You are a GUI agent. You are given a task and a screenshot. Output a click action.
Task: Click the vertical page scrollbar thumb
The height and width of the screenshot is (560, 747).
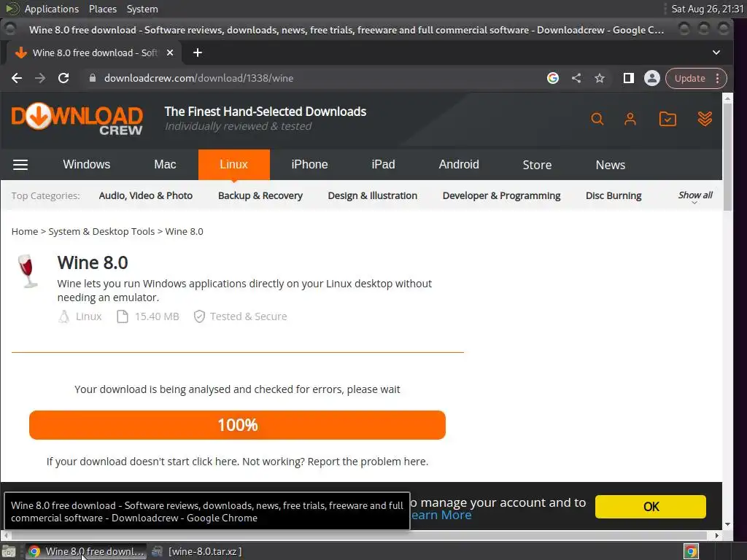(727, 157)
